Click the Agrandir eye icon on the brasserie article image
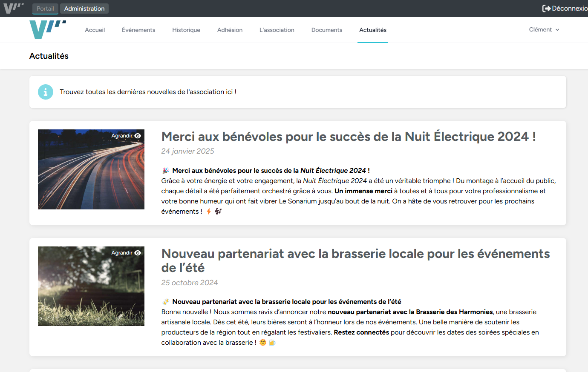588x372 pixels. point(137,252)
